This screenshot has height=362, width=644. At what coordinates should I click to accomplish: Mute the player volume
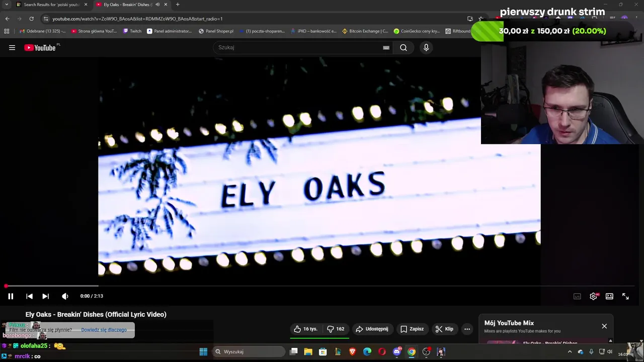(65, 296)
